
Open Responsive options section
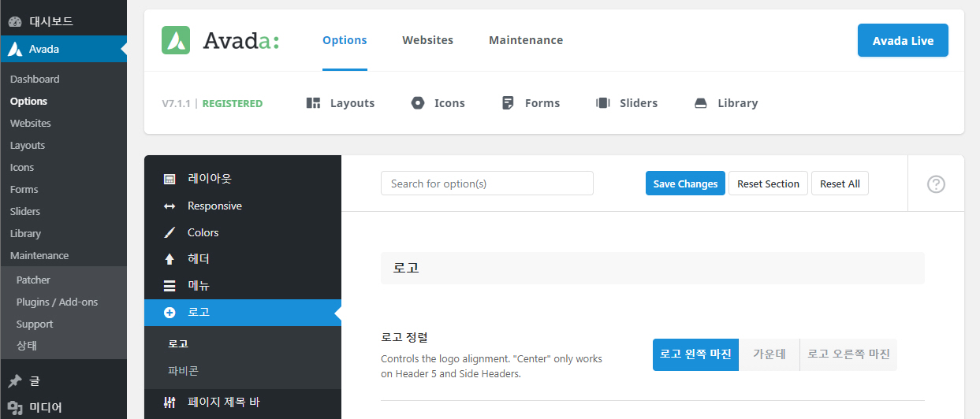(243, 206)
